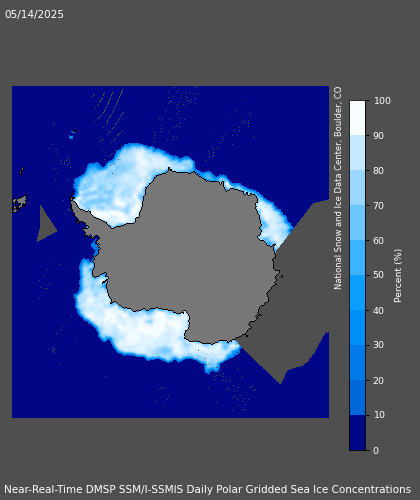Click the small gray triangle left of peninsula

pyautogui.click(x=46, y=224)
